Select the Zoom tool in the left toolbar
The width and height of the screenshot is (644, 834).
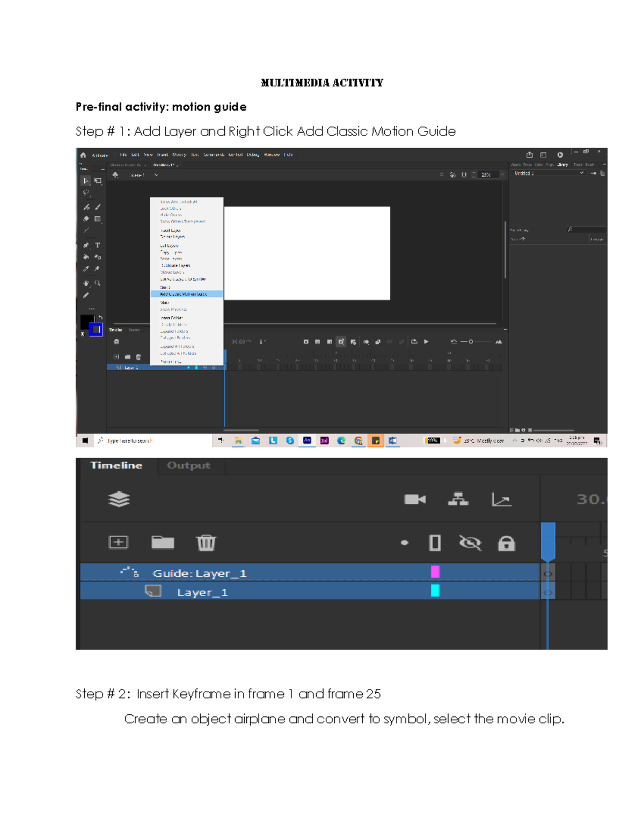pyautogui.click(x=98, y=283)
